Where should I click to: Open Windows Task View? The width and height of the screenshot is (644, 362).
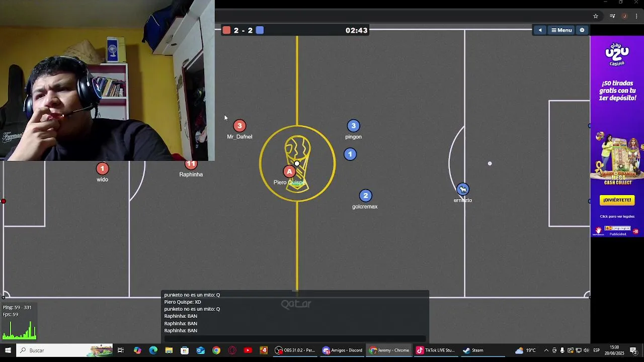coord(121,350)
